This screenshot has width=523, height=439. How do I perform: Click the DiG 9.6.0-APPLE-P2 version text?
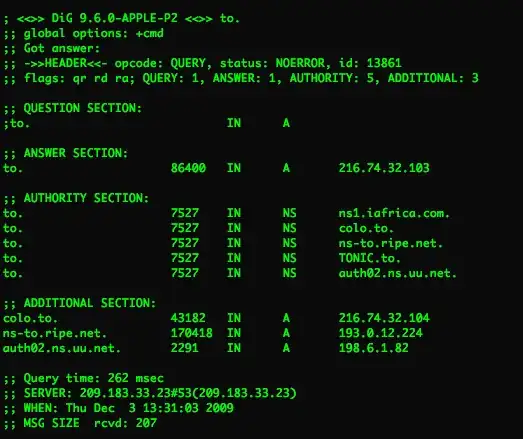[x=114, y=18]
